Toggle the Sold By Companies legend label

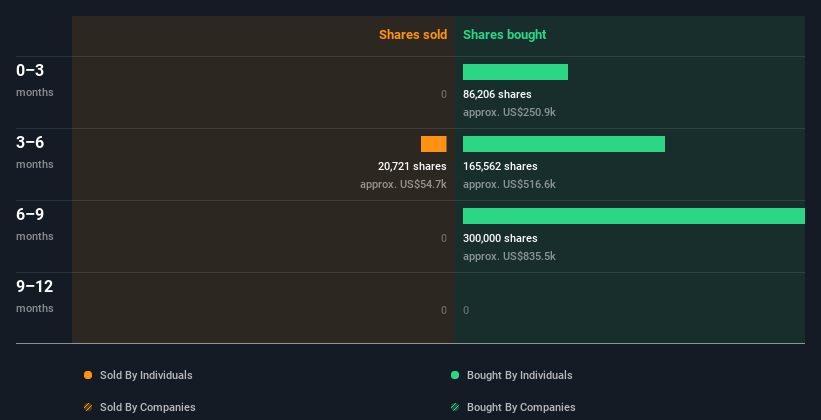[x=148, y=407]
